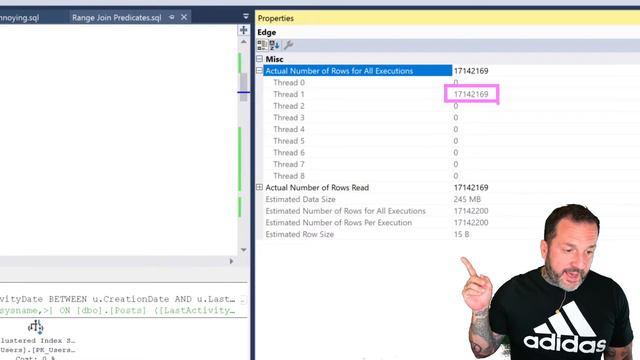Viewport: 640px width, 360px height.
Task: Click the Alphabetical sort icon in Properties
Action: [x=274, y=45]
